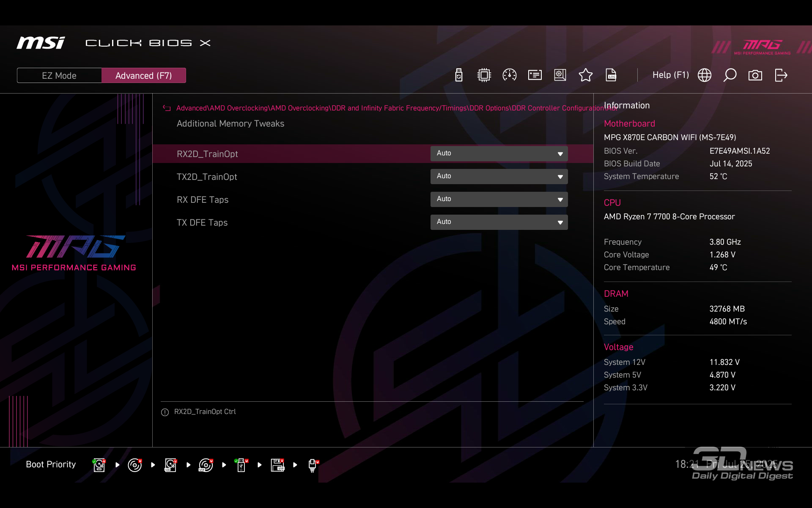The image size is (812, 508).
Task: Click the DRAM Size value 32768 MB
Action: click(727, 309)
